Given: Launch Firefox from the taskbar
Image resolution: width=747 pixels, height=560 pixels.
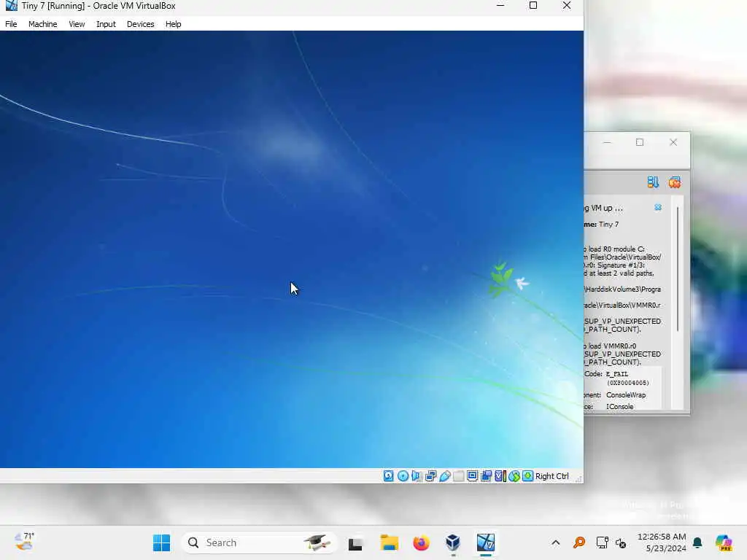Looking at the screenshot, I should (x=421, y=542).
